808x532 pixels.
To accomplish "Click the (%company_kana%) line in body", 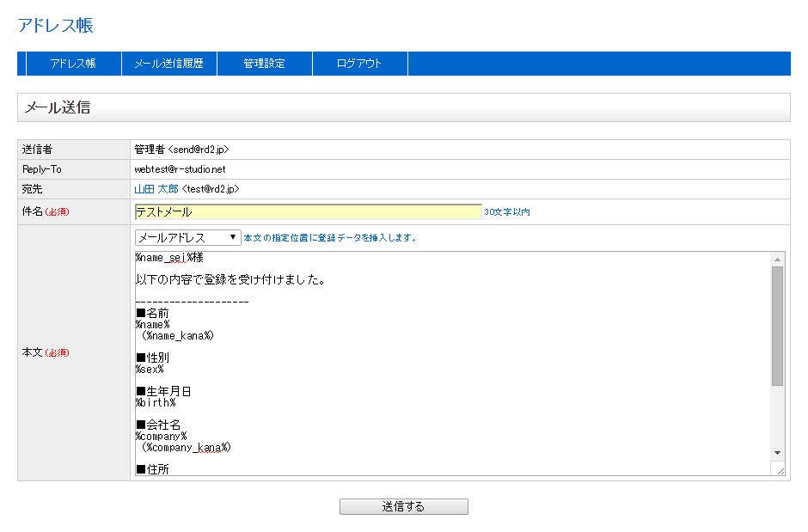I will pos(186,448).
